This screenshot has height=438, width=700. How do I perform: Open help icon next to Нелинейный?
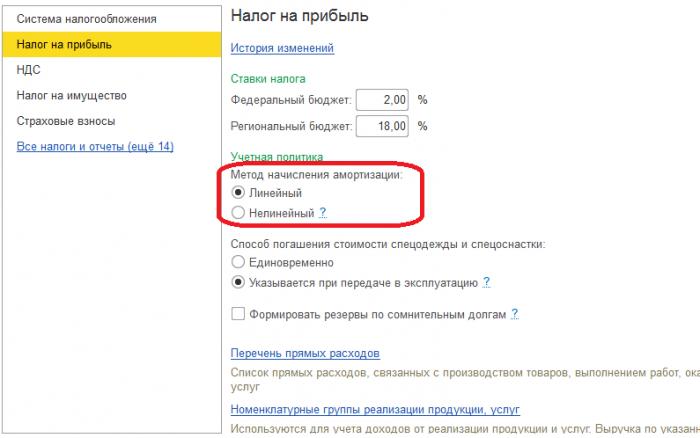[323, 213]
